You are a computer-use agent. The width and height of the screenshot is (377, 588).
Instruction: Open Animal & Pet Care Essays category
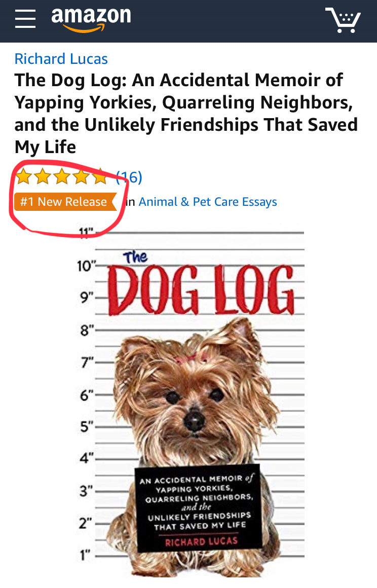coord(208,202)
